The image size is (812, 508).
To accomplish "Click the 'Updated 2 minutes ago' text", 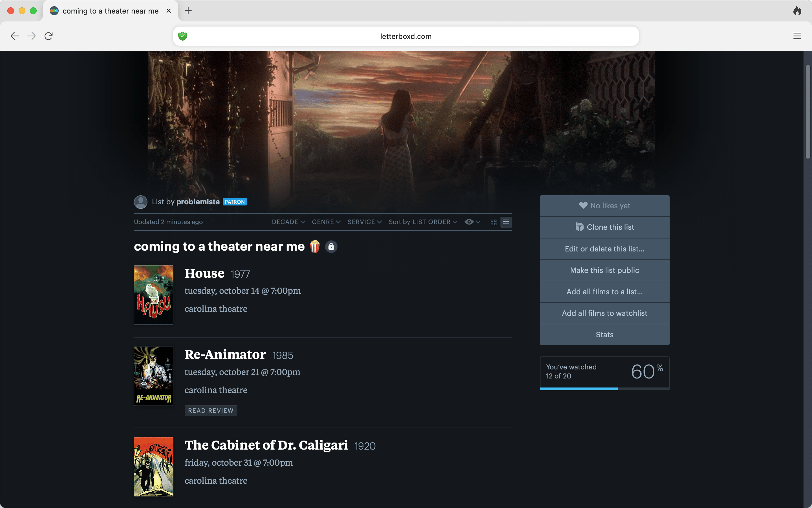I will [168, 222].
